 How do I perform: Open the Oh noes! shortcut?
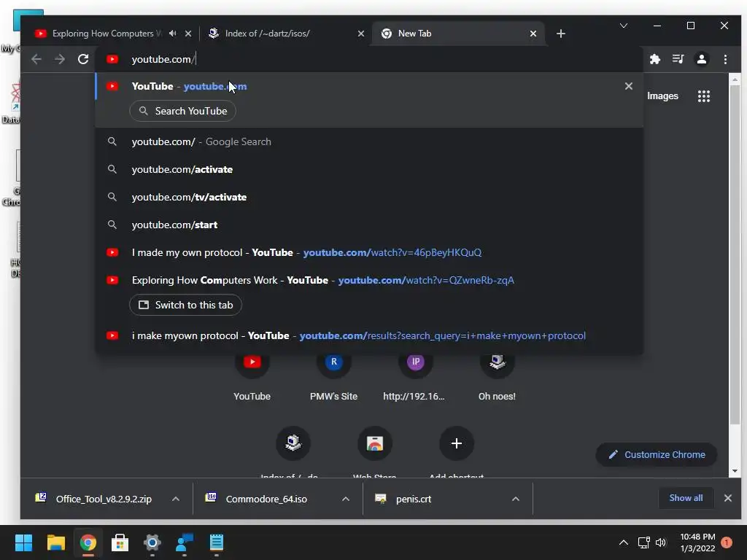coord(497,376)
